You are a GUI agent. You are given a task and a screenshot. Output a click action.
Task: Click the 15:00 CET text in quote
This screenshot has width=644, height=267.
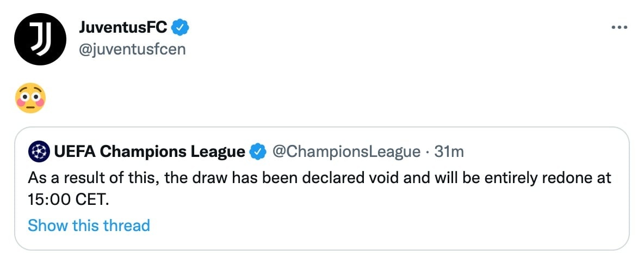pos(69,201)
